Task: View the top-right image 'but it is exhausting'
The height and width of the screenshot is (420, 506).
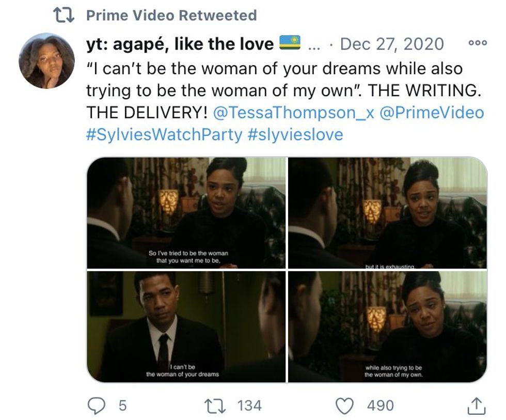Action: coord(387,212)
